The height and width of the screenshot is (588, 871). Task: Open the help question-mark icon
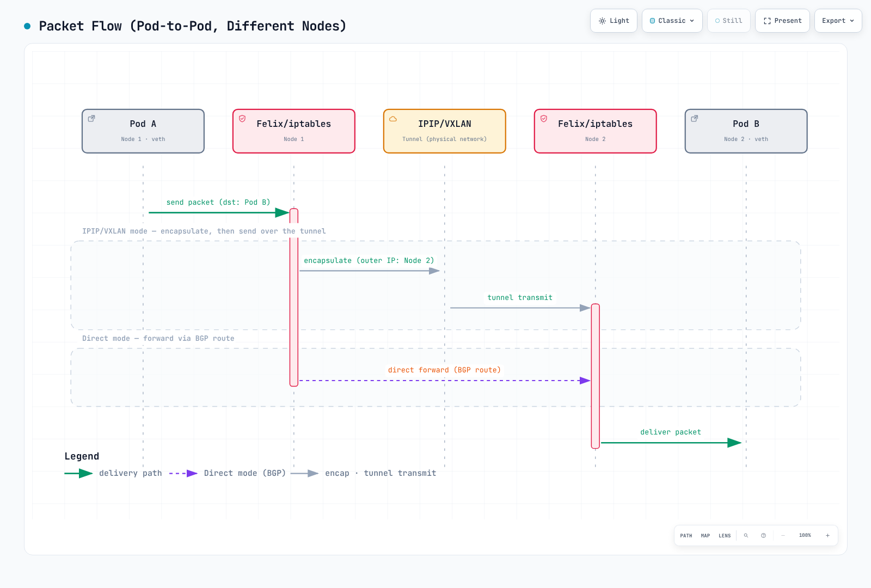coord(763,536)
